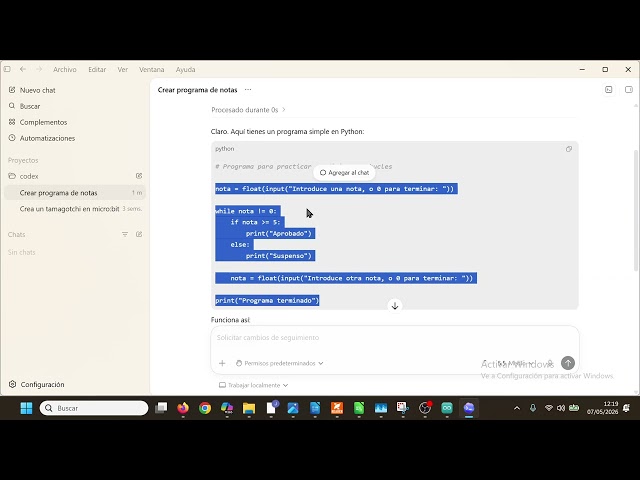The height and width of the screenshot is (480, 640).
Task: Toggle the left sidebar icon
Action: click(7, 69)
